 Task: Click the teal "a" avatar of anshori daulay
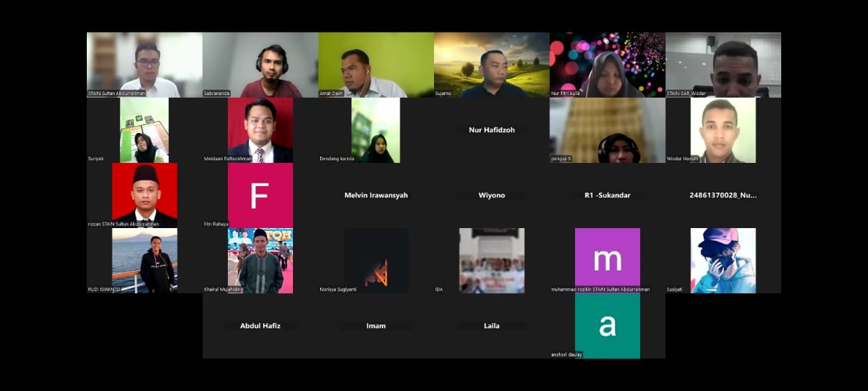point(608,326)
